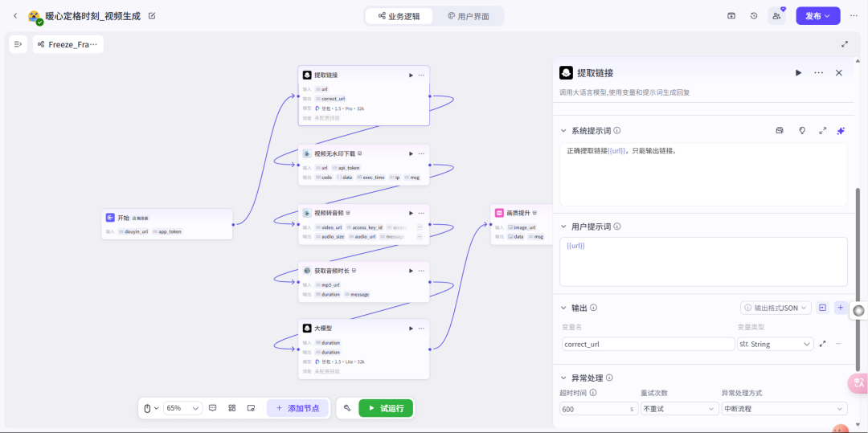Collapse the 系统提示词 section
The width and height of the screenshot is (868, 433).
click(x=563, y=131)
